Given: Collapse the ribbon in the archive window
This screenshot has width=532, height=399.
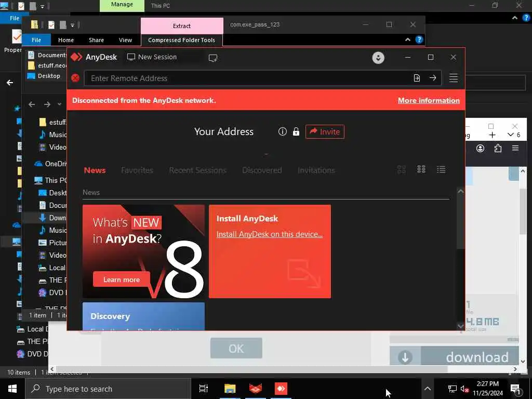Looking at the screenshot, I should pyautogui.click(x=407, y=39).
